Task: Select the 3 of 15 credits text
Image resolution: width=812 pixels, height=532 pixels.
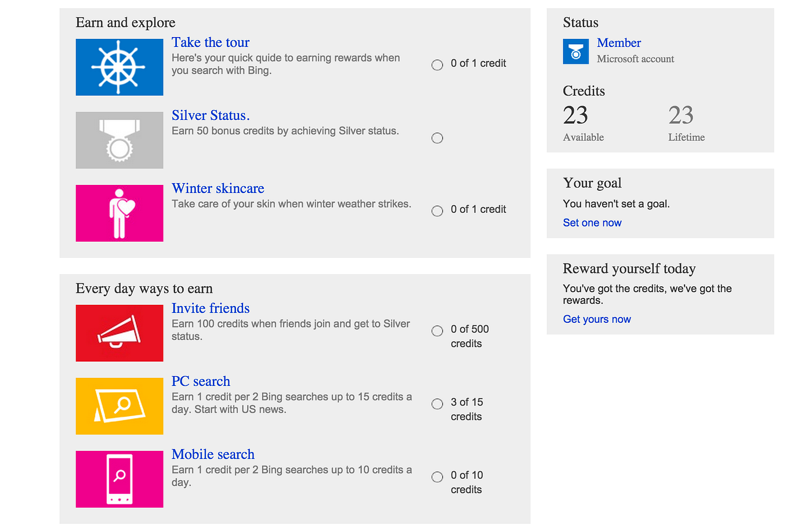Action: coord(467,409)
